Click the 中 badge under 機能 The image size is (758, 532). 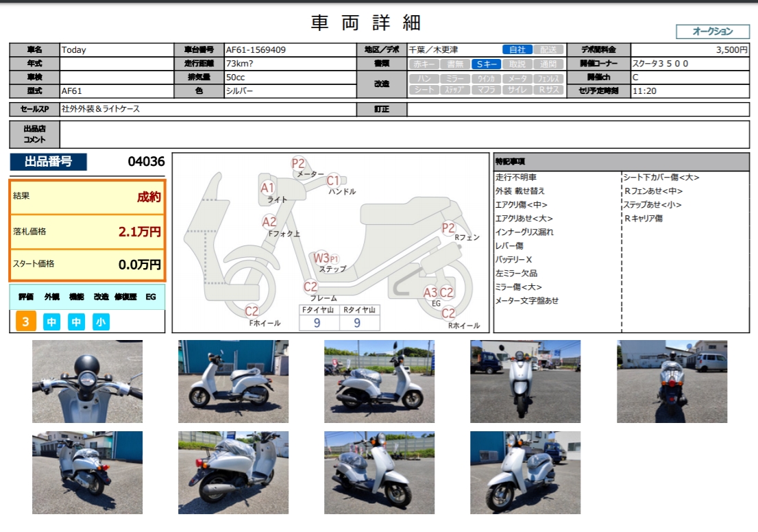tap(76, 322)
